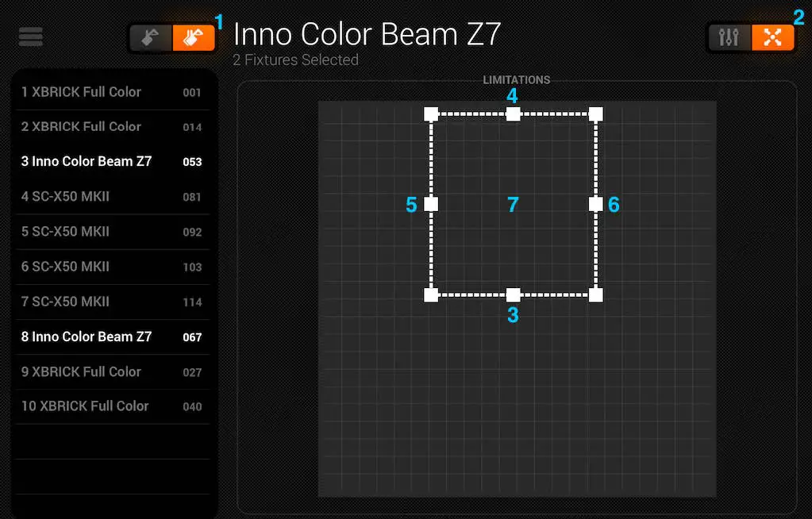
Task: Click the top-right corner handle of the box
Action: (x=595, y=113)
